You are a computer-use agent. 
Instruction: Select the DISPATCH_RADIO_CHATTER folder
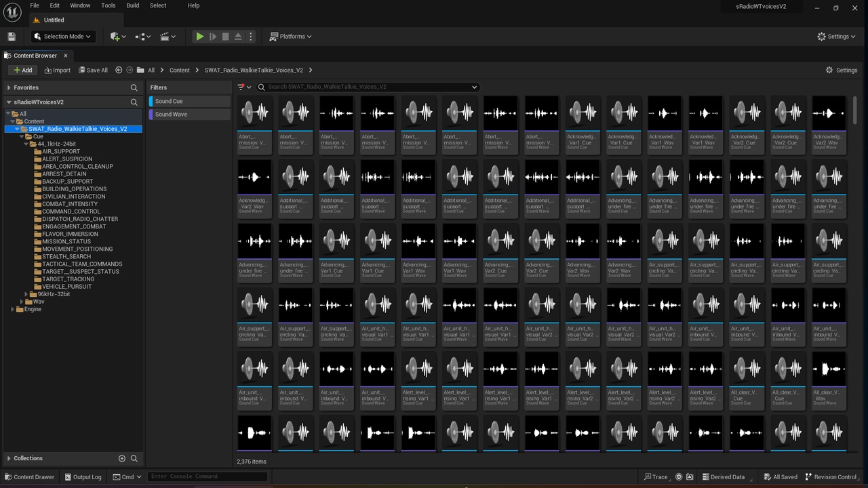[x=80, y=219]
